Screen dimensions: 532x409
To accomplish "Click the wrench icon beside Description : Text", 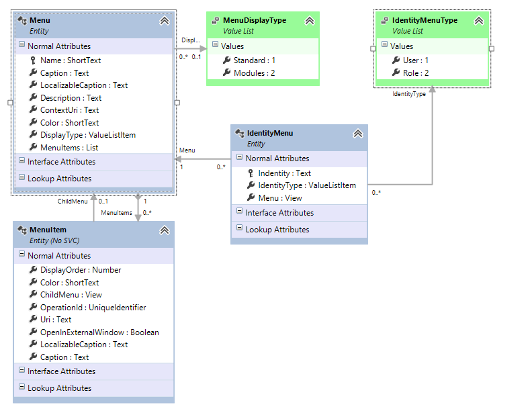I will tap(34, 97).
